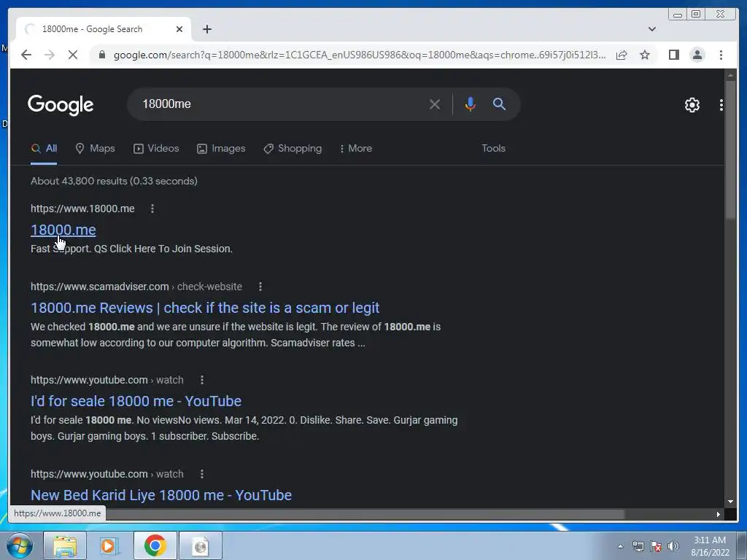The image size is (747, 560).
Task: Open options for the scamadviser result
Action: click(260, 287)
